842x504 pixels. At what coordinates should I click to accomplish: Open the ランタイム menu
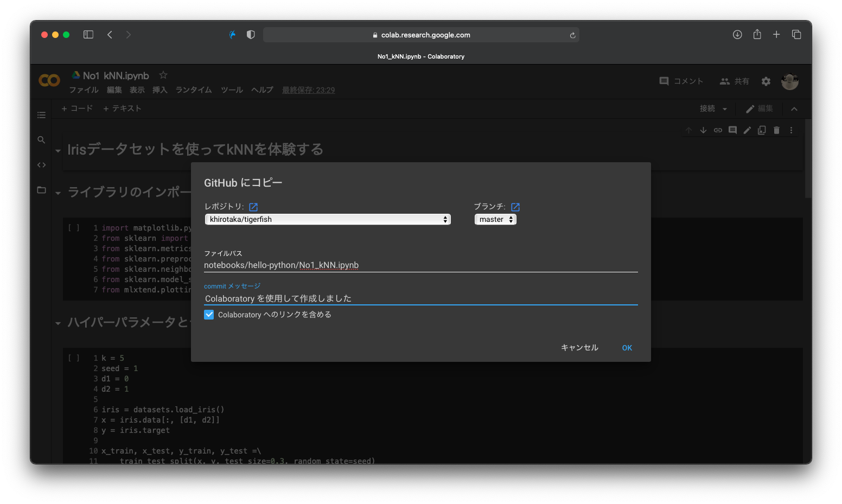tap(193, 90)
